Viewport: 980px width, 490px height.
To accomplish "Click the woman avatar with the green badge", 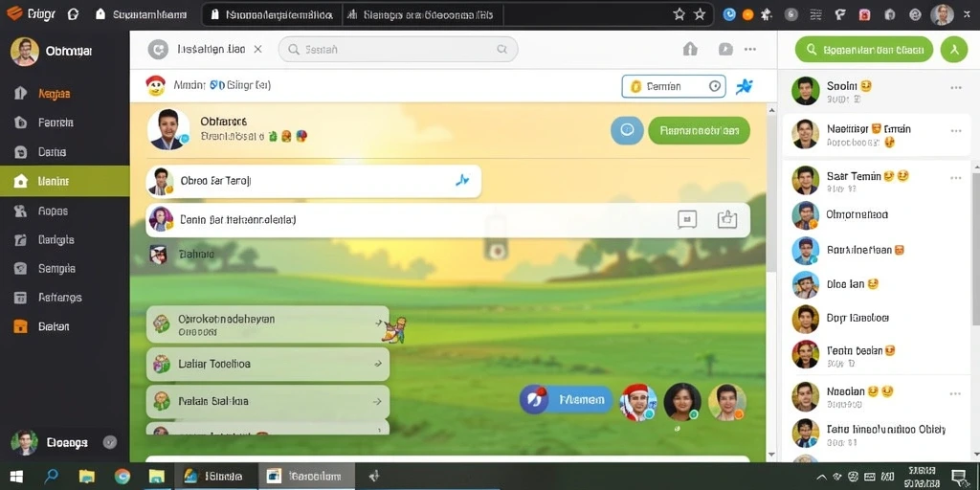I will click(681, 402).
